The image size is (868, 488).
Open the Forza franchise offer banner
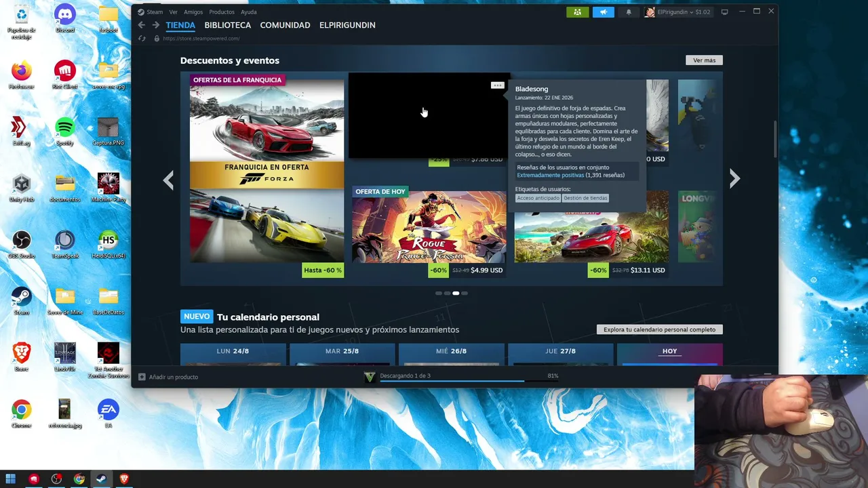[x=267, y=177]
